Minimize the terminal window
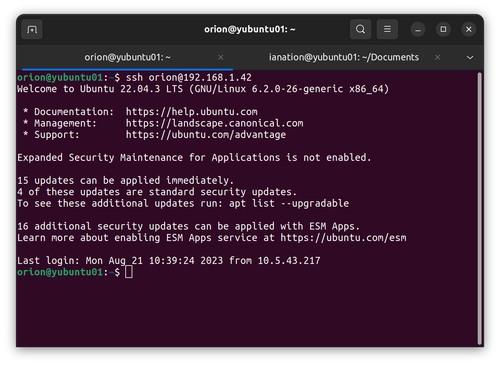The image size is (500, 365). coord(418,30)
